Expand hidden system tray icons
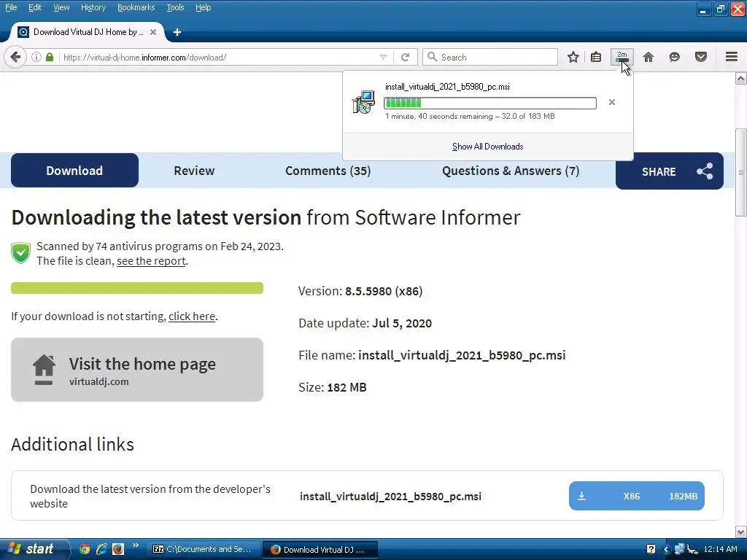The height and width of the screenshot is (560, 747). coord(666,549)
